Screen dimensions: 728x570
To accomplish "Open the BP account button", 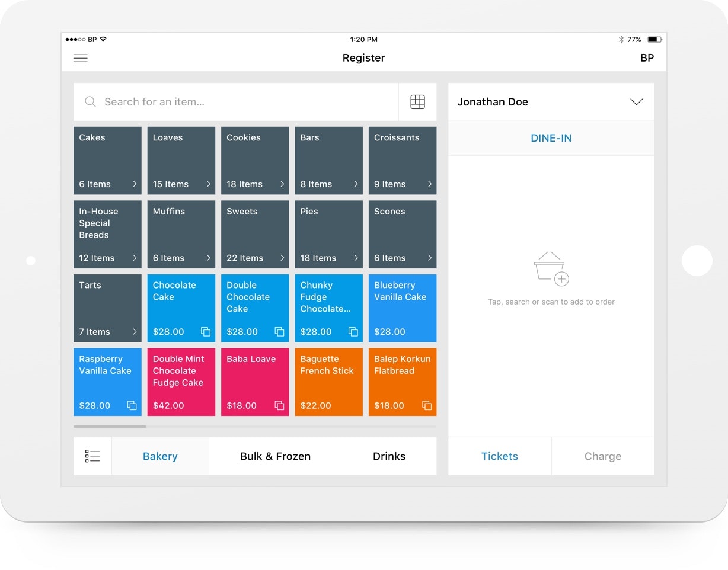I will [647, 58].
